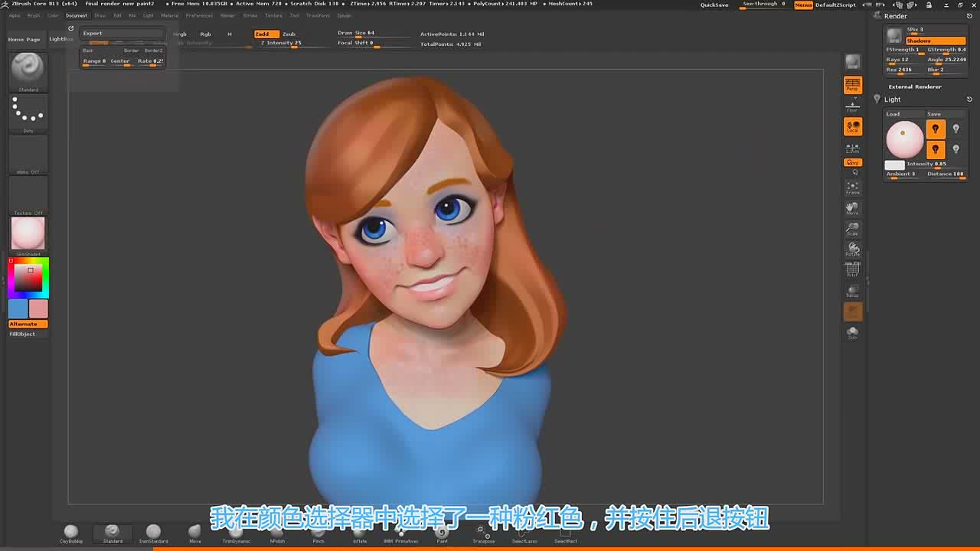Choose the Move brush on bottom shelf
Screen dimensions: 980x551
pyautogui.click(x=194, y=532)
